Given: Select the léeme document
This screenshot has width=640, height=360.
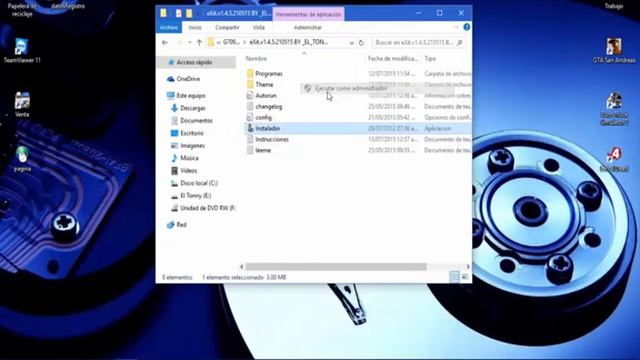Looking at the screenshot, I should pyautogui.click(x=263, y=150).
